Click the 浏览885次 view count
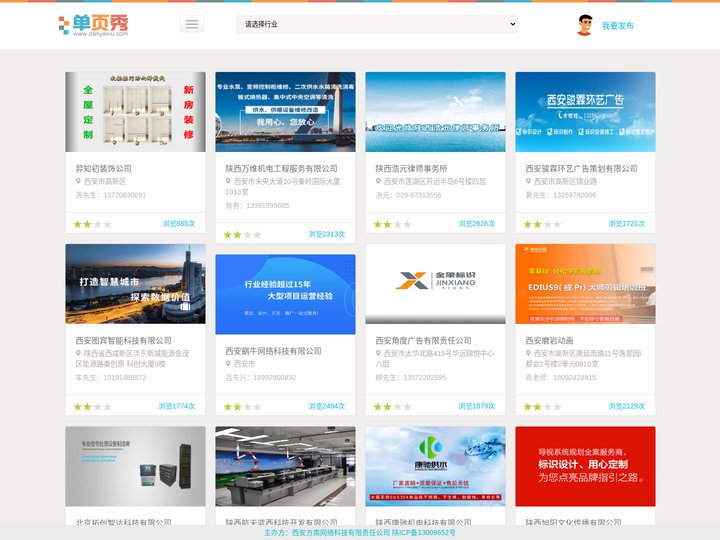This screenshot has height=540, width=720. (x=179, y=224)
